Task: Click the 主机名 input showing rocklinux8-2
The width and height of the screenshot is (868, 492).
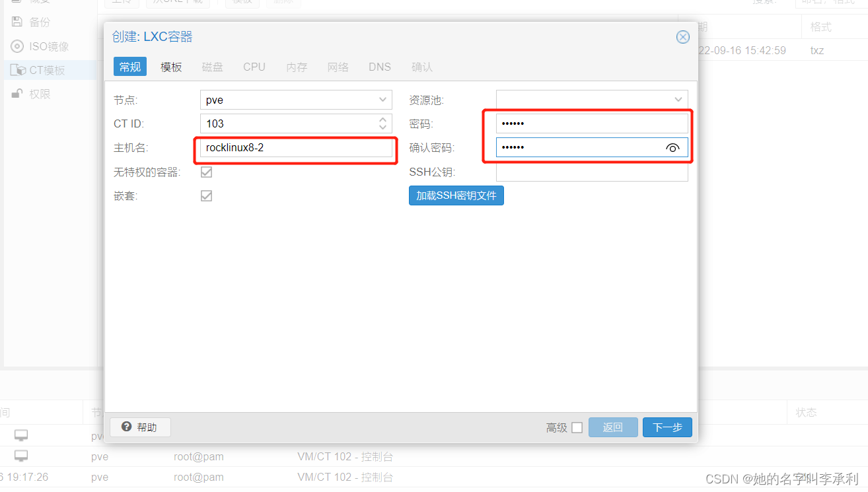Action: tap(295, 147)
